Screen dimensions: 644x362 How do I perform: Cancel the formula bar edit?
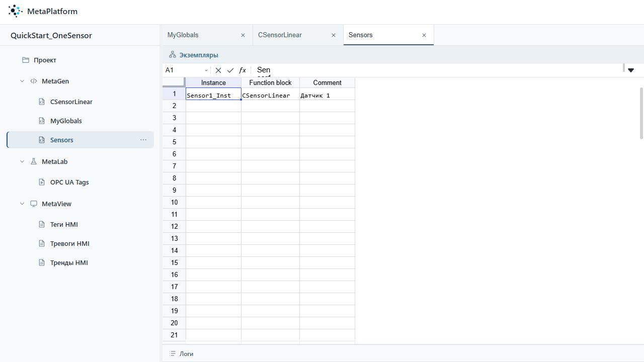(218, 70)
